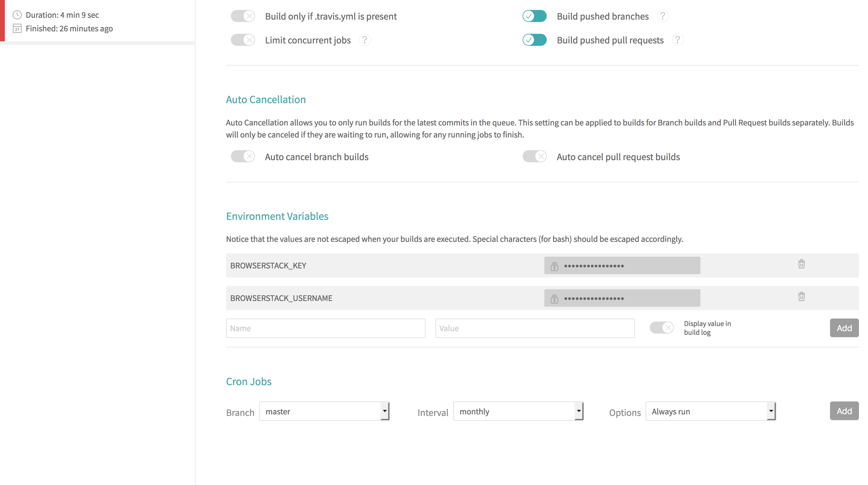
Task: Click the clock icon beside Duration
Action: 17,15
